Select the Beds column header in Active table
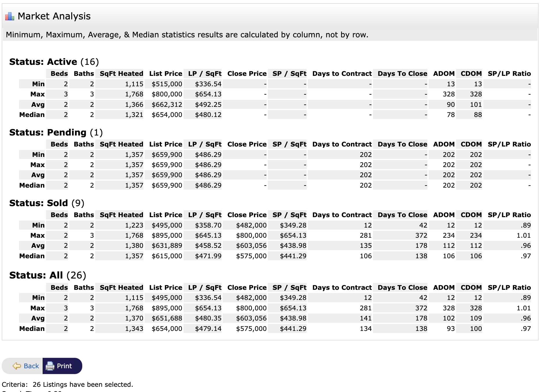 (x=59, y=74)
